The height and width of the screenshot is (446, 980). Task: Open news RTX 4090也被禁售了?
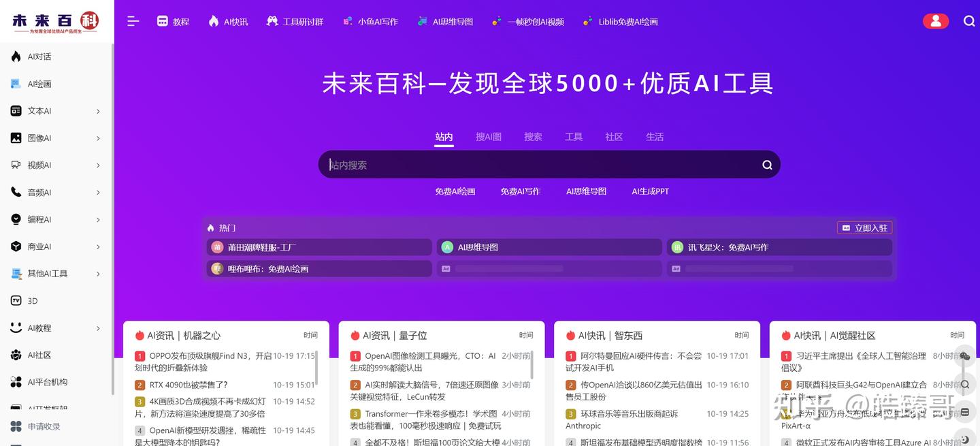pos(189,385)
